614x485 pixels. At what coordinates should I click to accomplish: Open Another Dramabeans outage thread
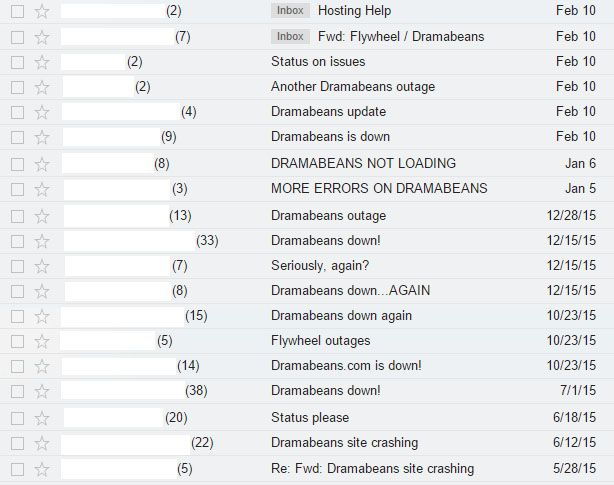tap(353, 87)
